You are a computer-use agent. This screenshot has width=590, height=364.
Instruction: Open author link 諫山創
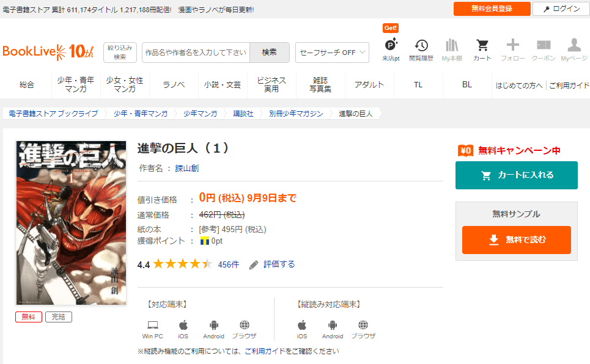(x=187, y=168)
